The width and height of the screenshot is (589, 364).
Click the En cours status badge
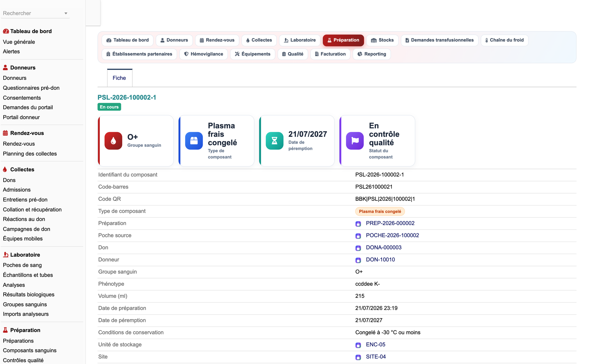(x=109, y=107)
